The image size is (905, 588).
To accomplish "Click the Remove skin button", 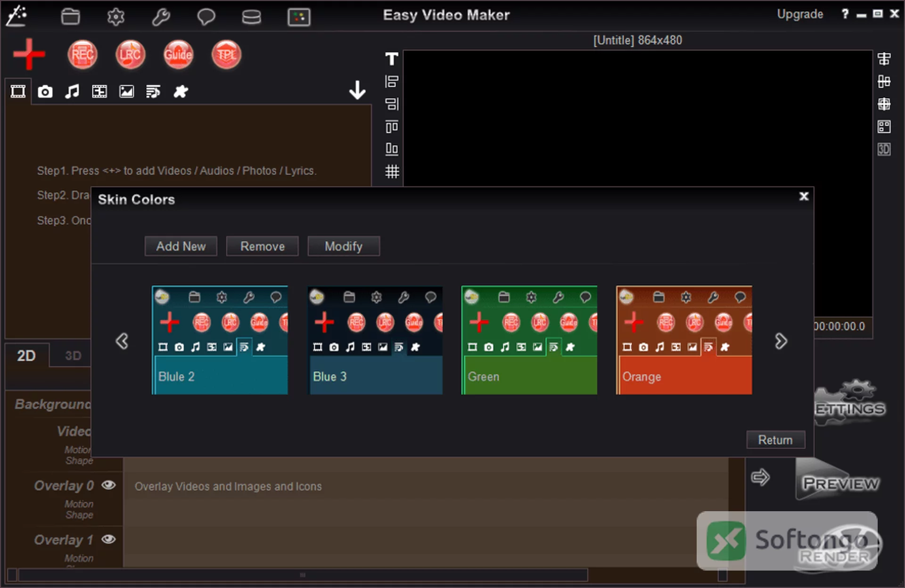I will (x=263, y=246).
